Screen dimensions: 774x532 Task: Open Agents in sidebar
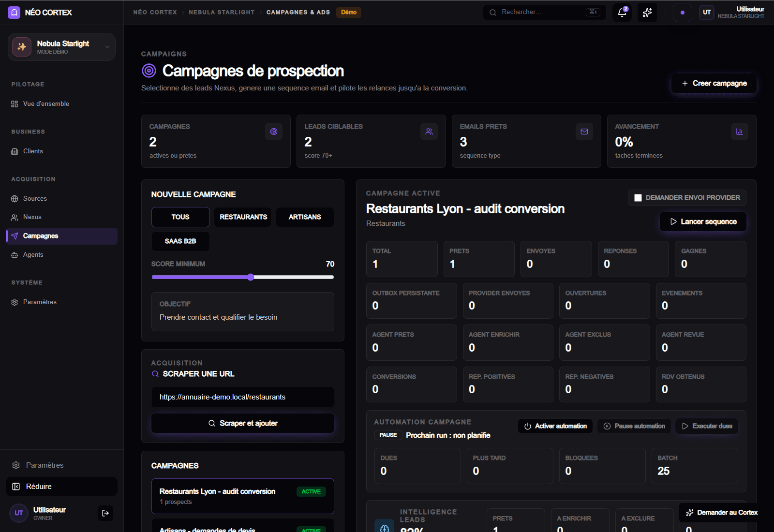61,255
